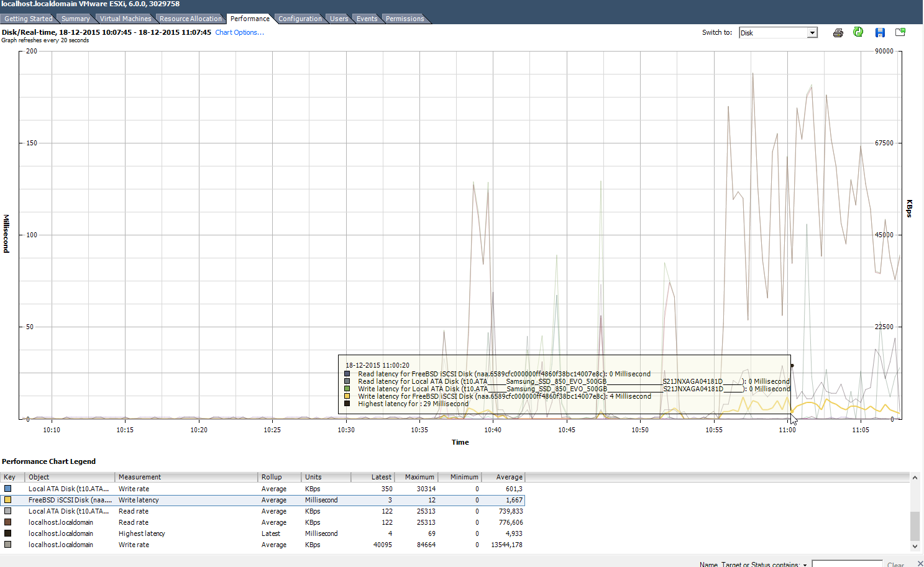The image size is (924, 567).
Task: Click the 11:00 time marker on the chart axis
Action: coord(787,430)
